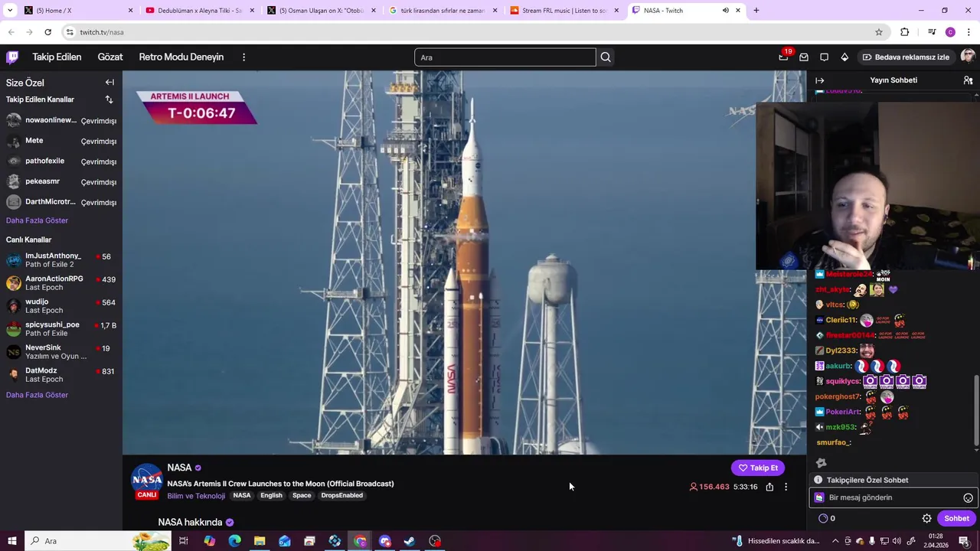This screenshot has width=980, height=551.
Task: Switch to Dedublüman x Aleyna Tilki tab
Action: click(x=199, y=11)
